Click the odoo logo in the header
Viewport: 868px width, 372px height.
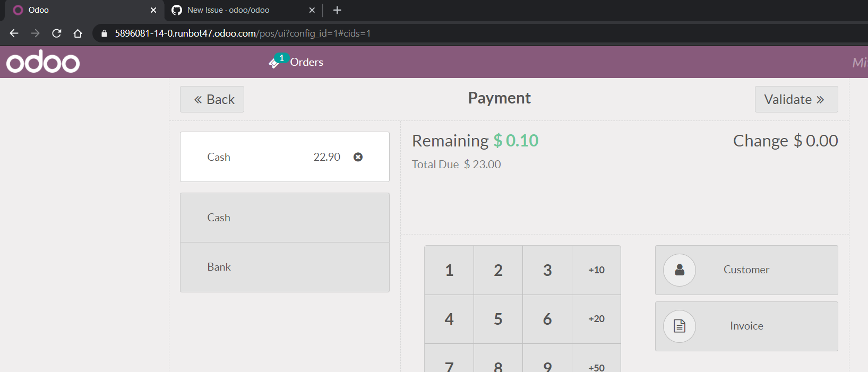pyautogui.click(x=42, y=62)
